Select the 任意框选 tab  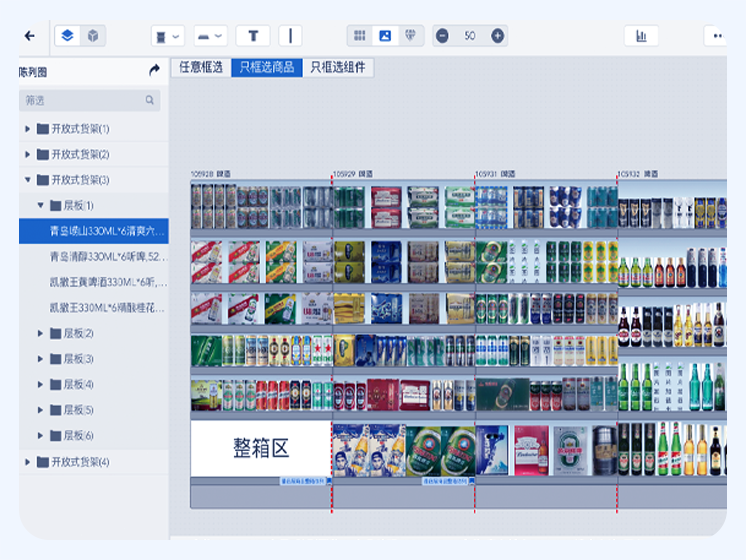200,68
